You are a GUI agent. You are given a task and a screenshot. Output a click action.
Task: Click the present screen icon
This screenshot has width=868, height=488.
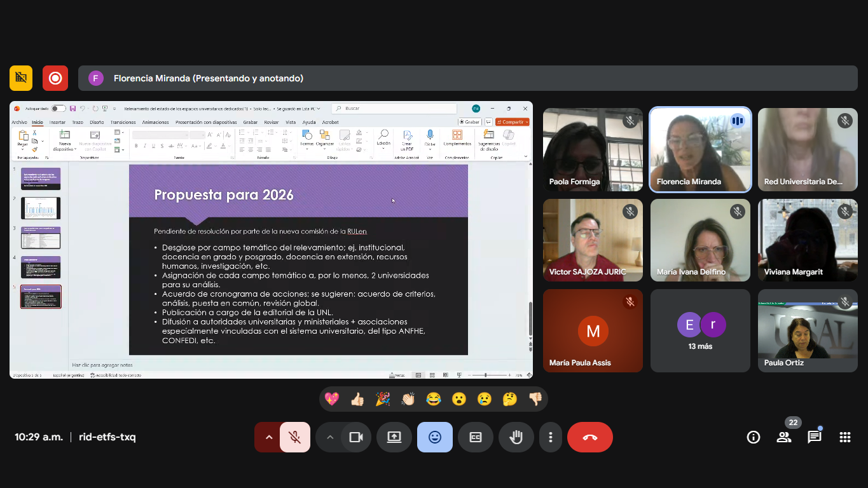[394, 437]
